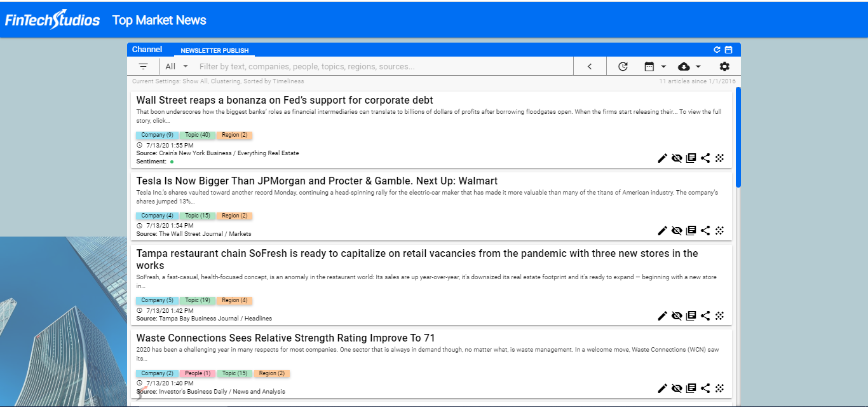Click the Source: Tampa Bay Business Journal line
Screen dimensions: 868x407
(x=204, y=319)
